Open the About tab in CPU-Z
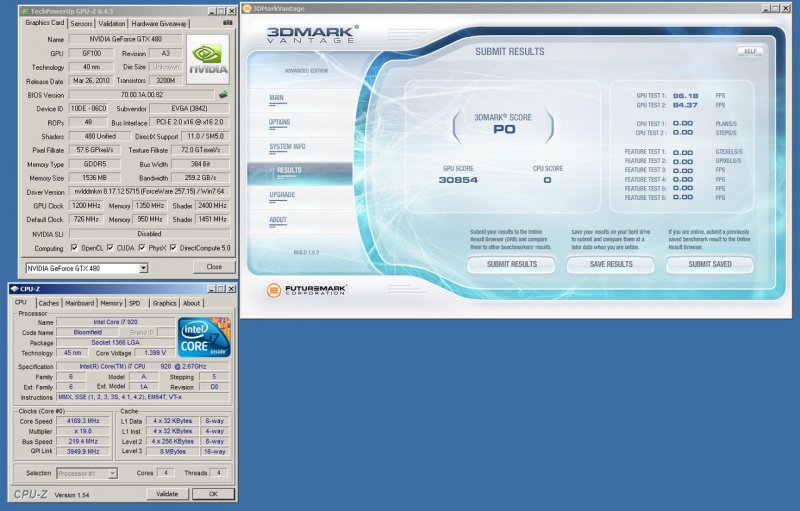Image resolution: width=800 pixels, height=511 pixels. pos(192,303)
